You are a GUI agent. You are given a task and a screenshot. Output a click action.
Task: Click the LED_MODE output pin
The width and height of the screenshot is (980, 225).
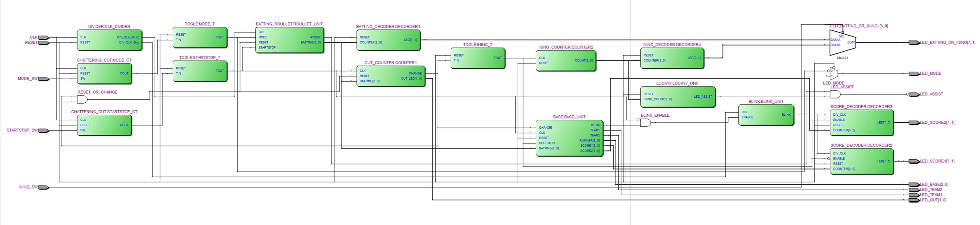tap(914, 73)
